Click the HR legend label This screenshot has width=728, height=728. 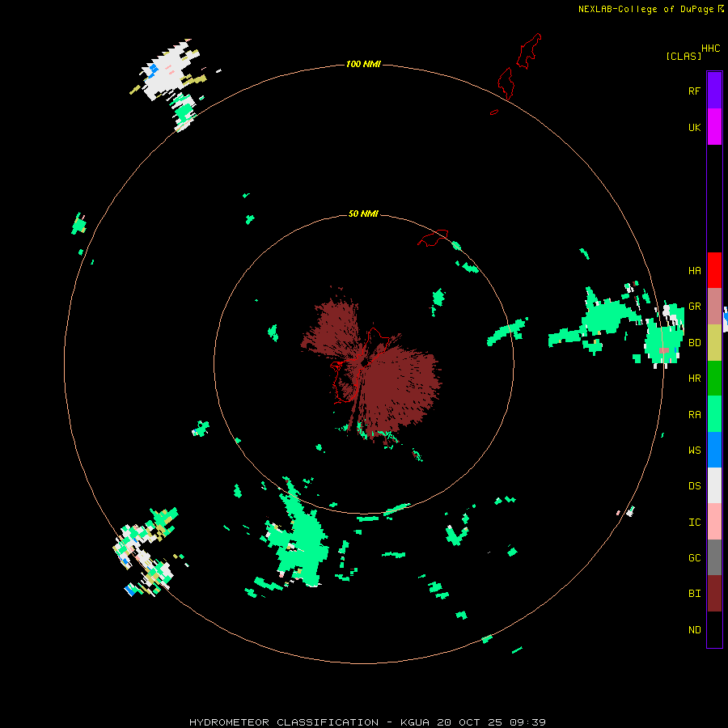[x=694, y=379]
